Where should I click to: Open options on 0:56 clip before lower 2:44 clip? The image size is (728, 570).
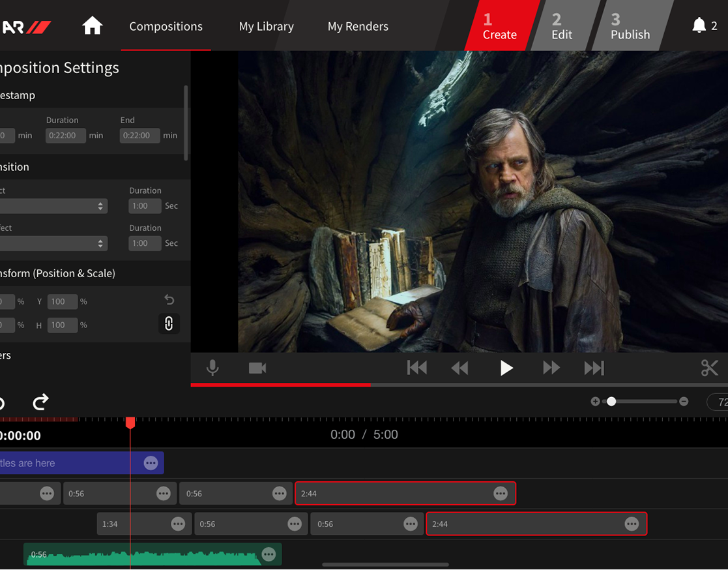411,524
